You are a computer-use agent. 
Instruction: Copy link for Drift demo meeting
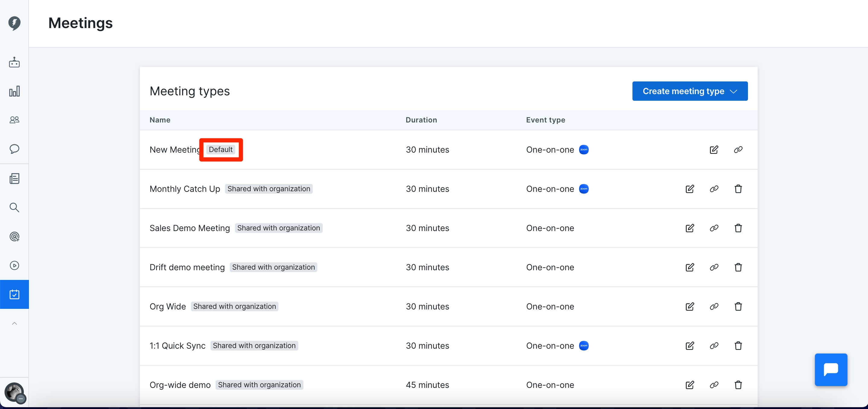[x=714, y=267]
